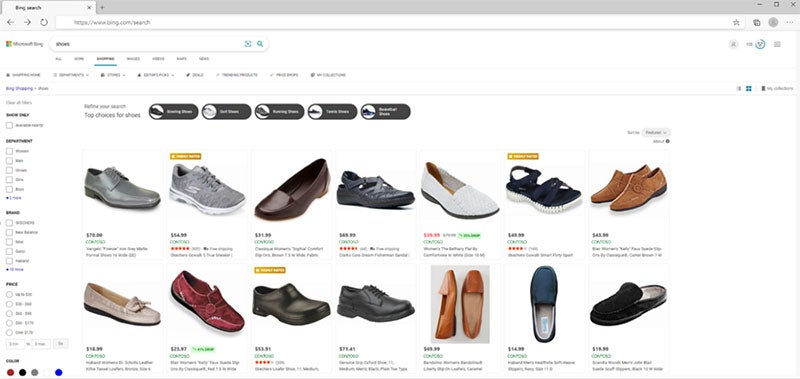Open Price Drops
The width and height of the screenshot is (800, 379).
(x=284, y=75)
